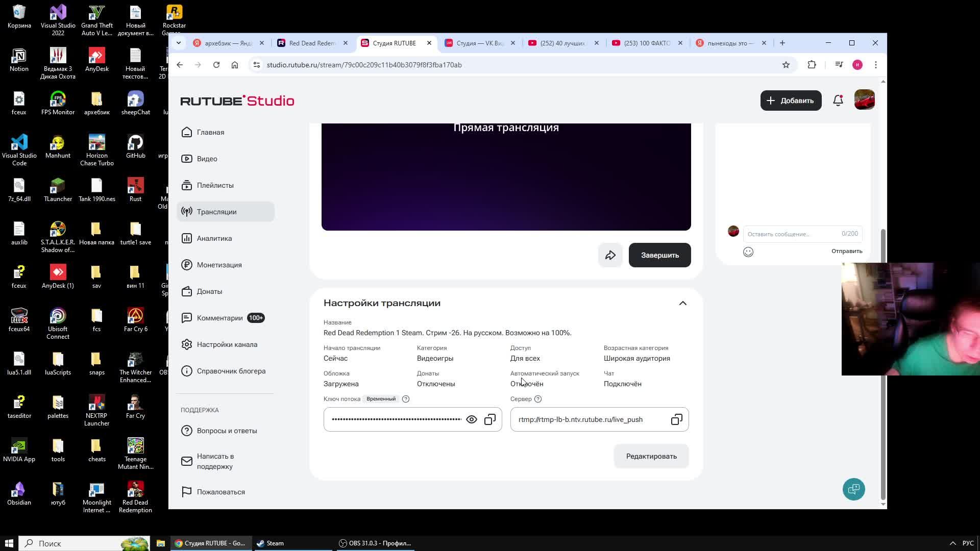Click the chat message input field
This screenshot has height=551, width=980.
[x=791, y=234]
